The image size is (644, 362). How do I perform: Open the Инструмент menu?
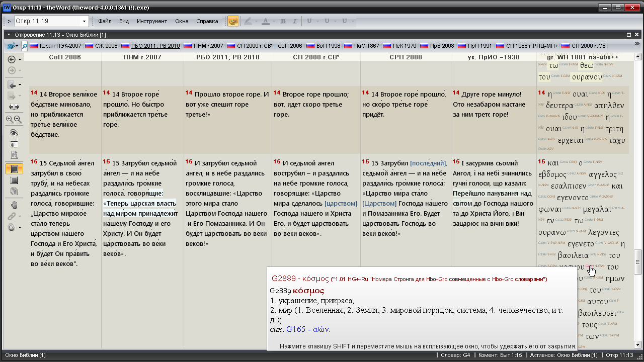tap(151, 21)
